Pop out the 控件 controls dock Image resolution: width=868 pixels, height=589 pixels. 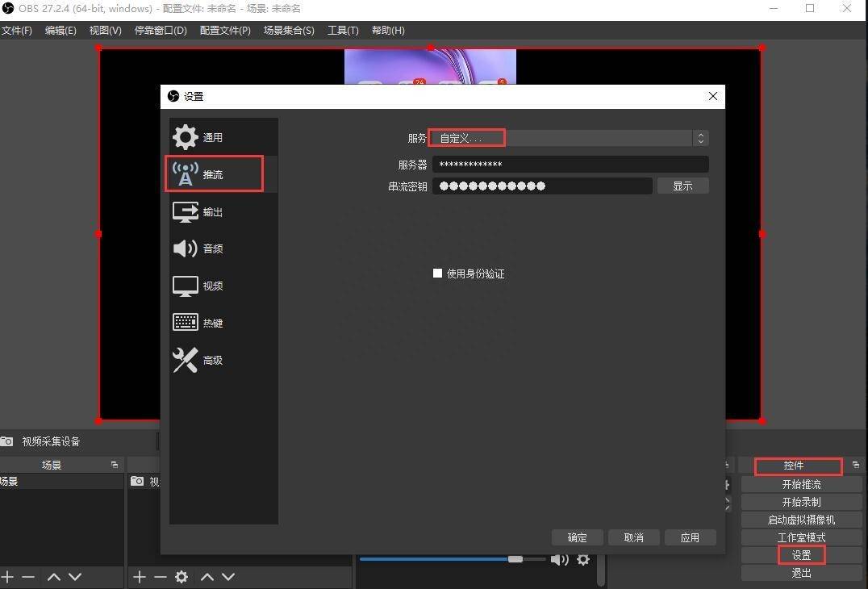(856, 465)
